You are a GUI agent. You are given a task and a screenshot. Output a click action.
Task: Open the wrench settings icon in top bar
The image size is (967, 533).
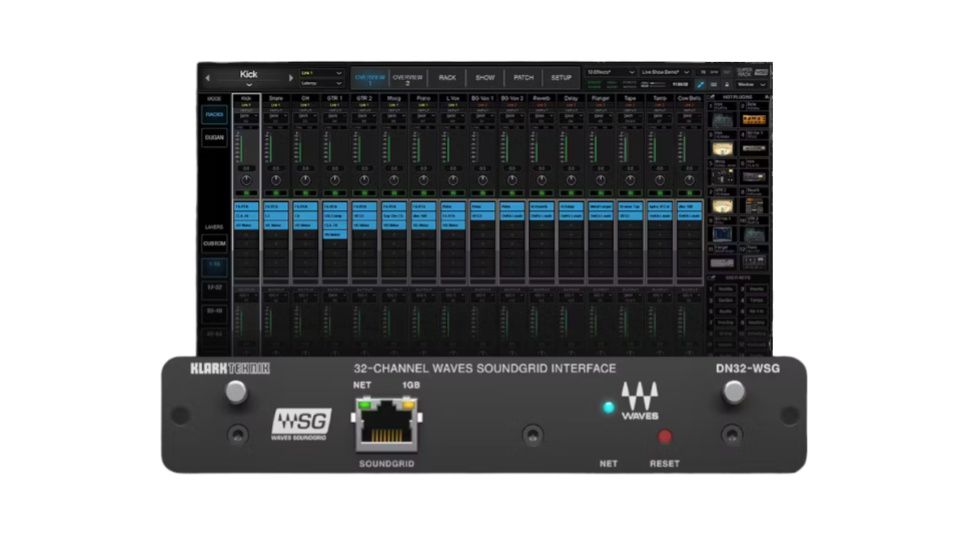[700, 85]
